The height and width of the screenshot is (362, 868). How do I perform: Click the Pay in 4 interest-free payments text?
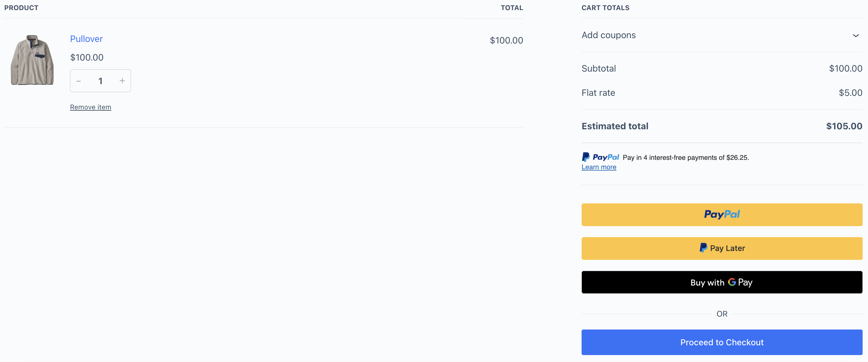click(x=685, y=158)
